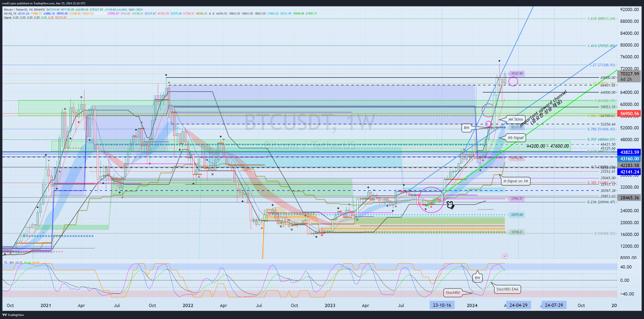Click the pink 70327.99 tag on chart
The width and height of the screenshot is (644, 319).
tap(517, 74)
